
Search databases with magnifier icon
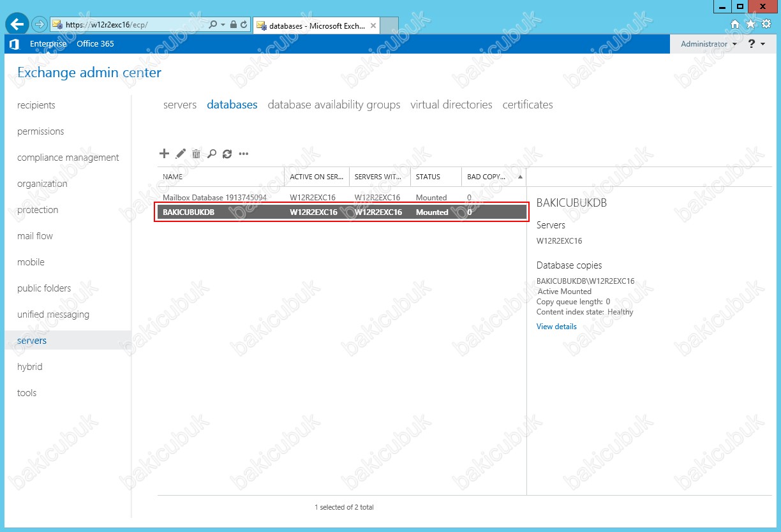point(212,154)
